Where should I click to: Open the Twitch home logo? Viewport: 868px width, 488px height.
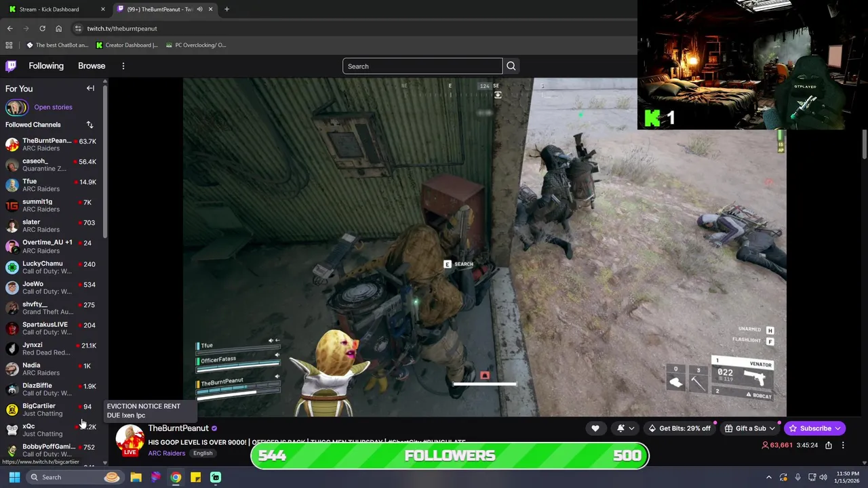point(11,66)
